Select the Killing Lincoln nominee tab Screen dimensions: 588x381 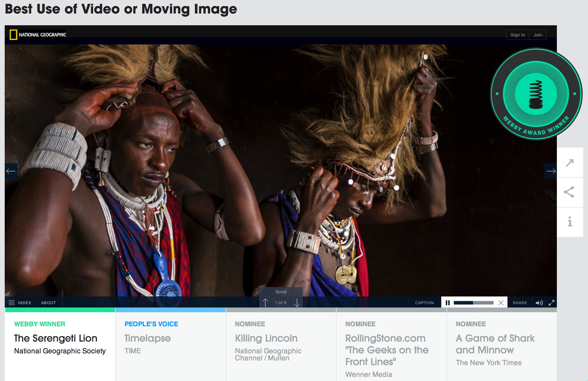(x=281, y=345)
